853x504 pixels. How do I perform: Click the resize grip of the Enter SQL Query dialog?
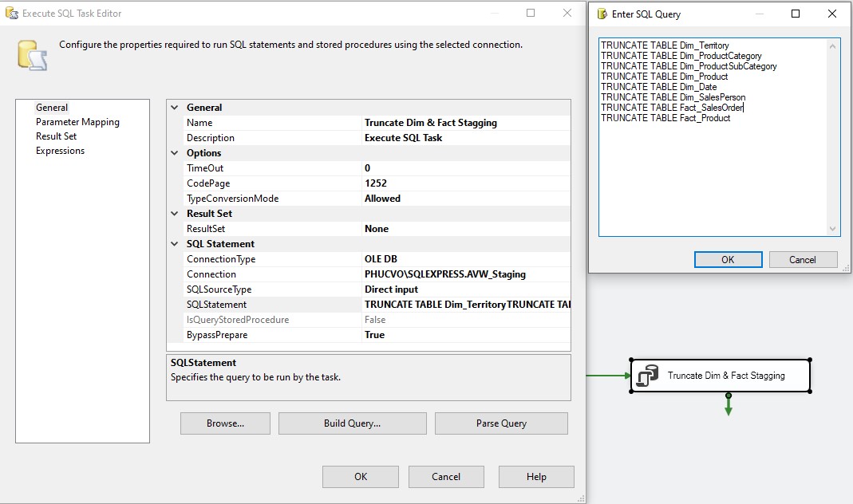click(846, 268)
